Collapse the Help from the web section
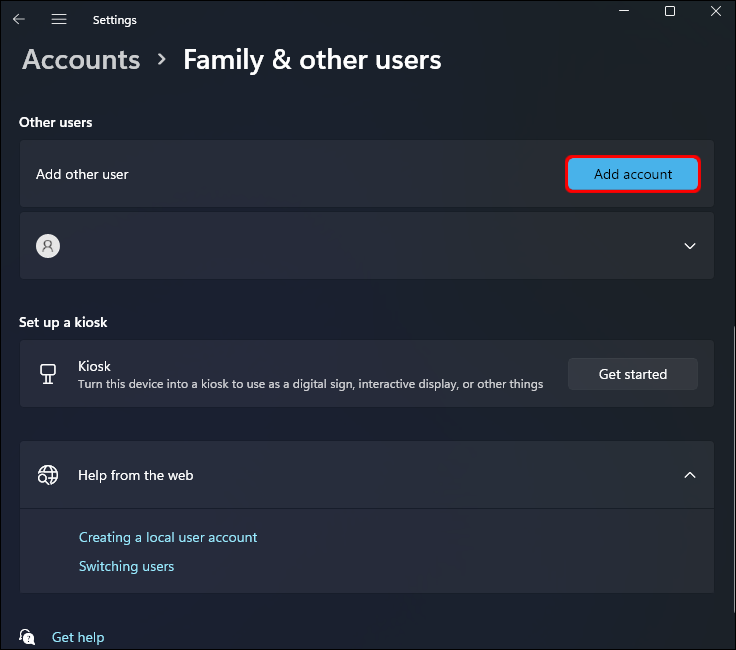Image resolution: width=736 pixels, height=650 pixels. coord(689,475)
